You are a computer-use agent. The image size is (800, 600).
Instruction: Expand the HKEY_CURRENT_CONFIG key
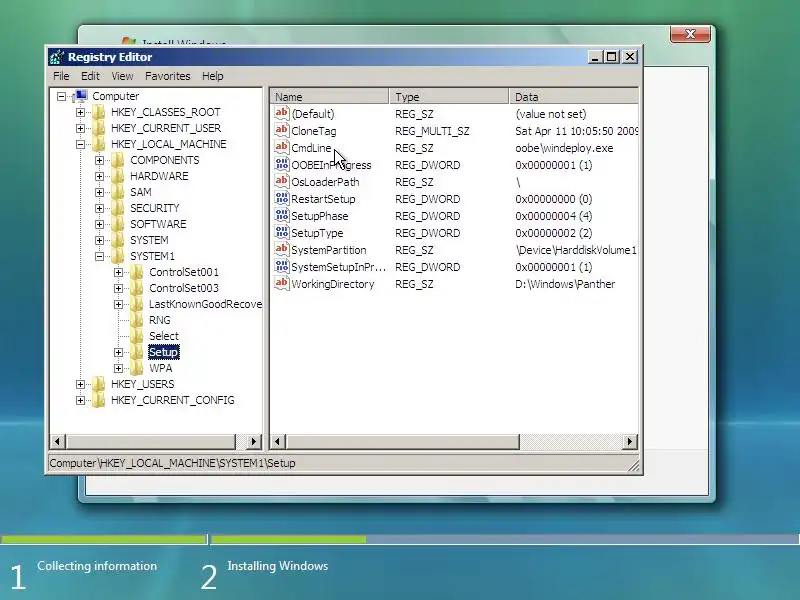click(81, 400)
